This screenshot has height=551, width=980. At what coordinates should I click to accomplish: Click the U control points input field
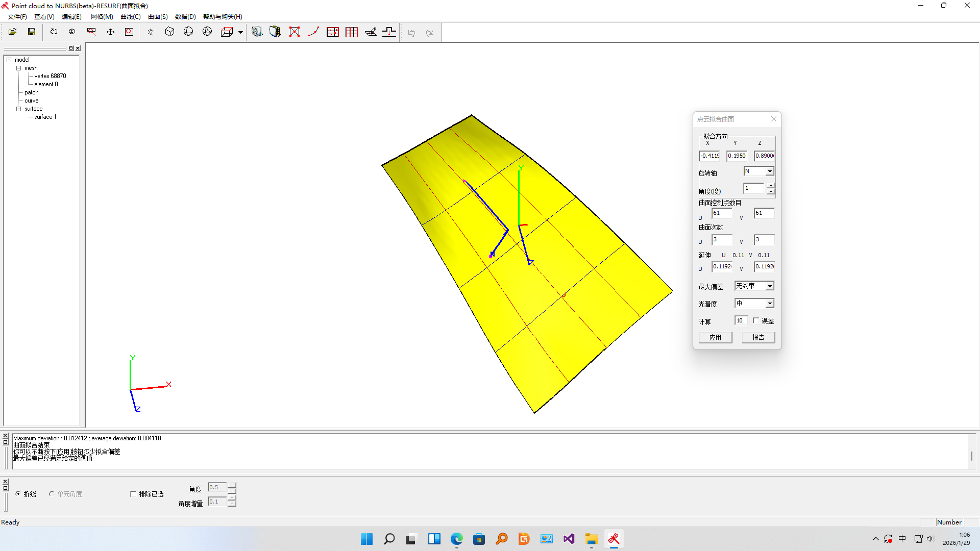(721, 213)
